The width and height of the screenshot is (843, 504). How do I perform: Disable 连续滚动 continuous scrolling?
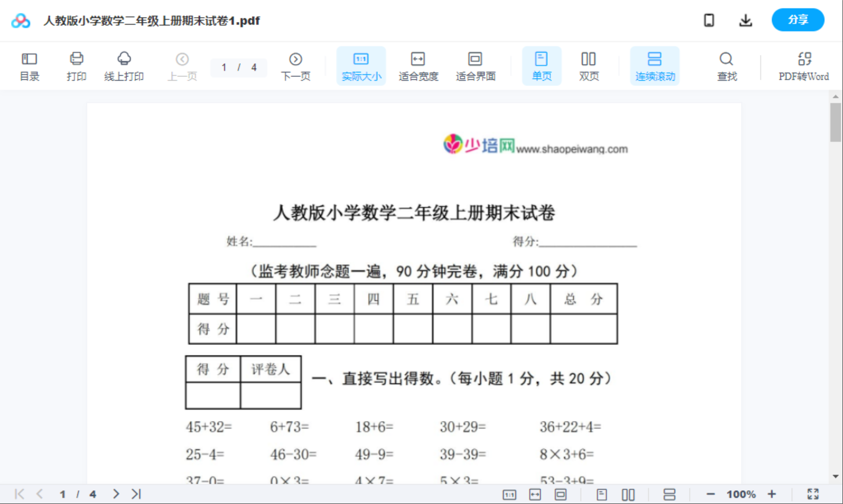[x=654, y=65]
